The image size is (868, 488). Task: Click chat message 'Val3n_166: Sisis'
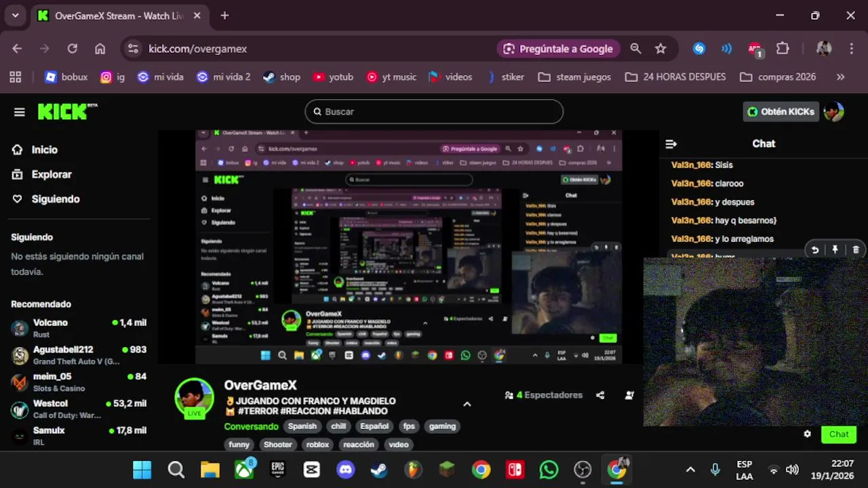tap(702, 165)
